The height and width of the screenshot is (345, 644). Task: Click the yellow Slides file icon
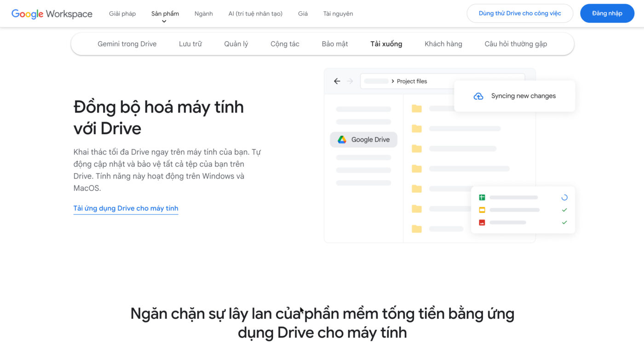coord(482,210)
